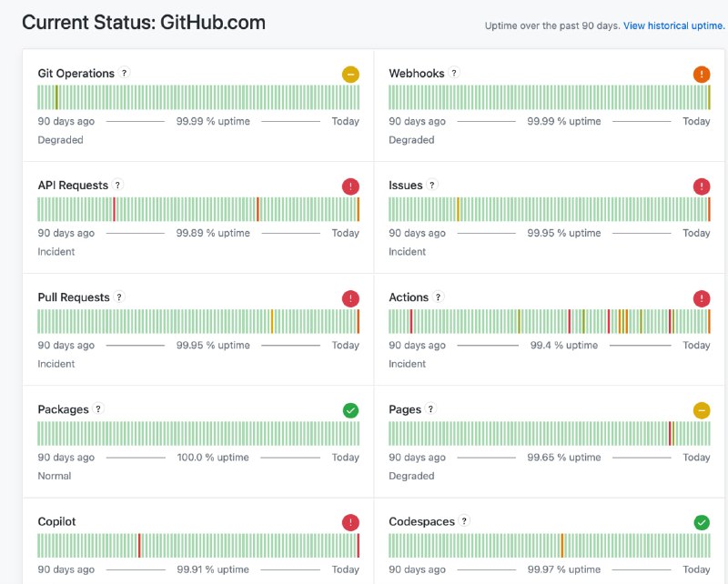Click the Degraded label under Pages
Image resolution: width=728 pixels, height=584 pixels.
click(x=411, y=476)
